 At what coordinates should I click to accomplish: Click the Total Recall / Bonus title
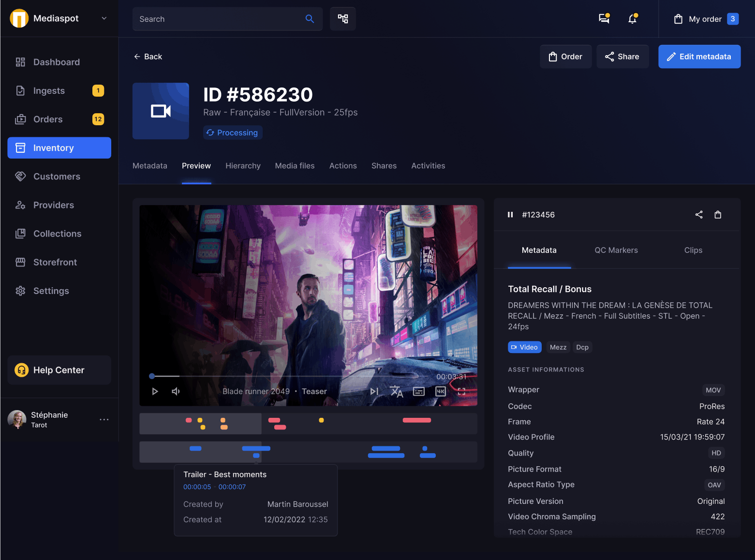click(x=549, y=289)
